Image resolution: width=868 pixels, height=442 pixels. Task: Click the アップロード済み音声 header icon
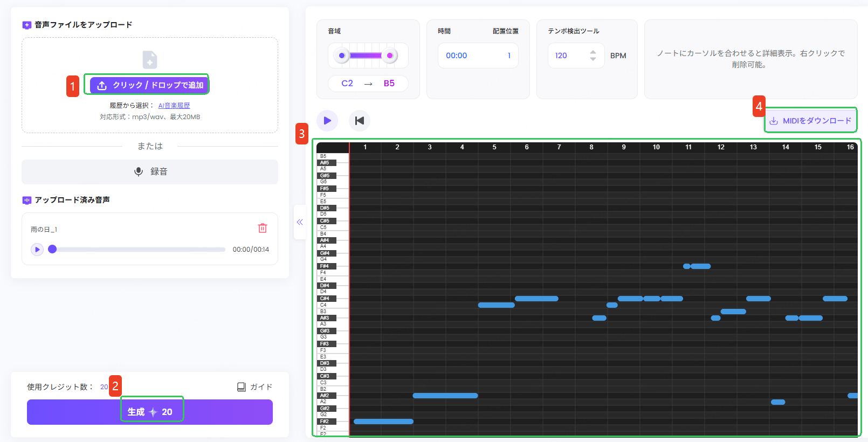(x=26, y=200)
